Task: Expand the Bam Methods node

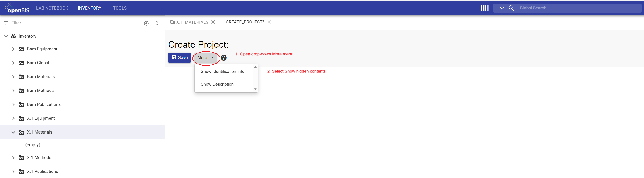Action: click(x=13, y=91)
